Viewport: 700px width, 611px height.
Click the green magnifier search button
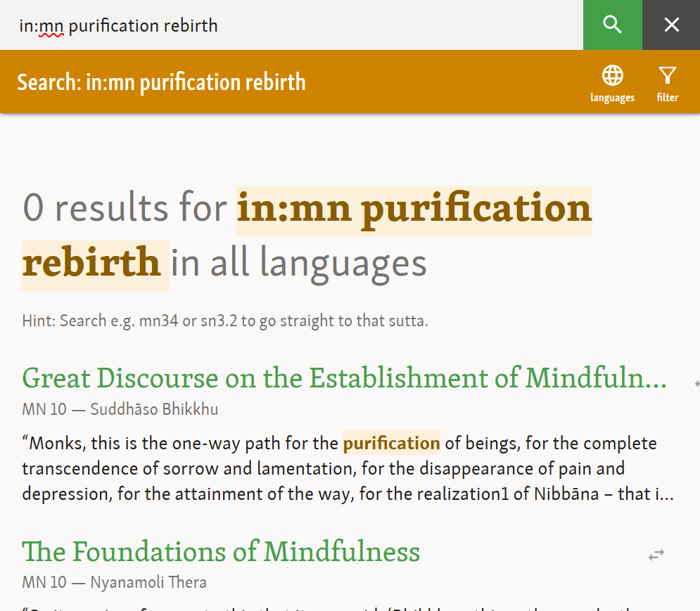613,25
